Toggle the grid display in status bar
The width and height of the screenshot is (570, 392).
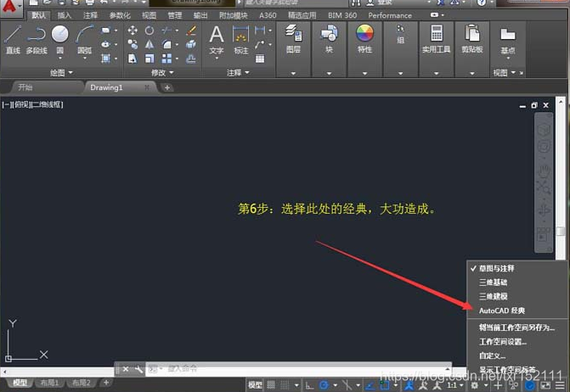[x=271, y=384]
